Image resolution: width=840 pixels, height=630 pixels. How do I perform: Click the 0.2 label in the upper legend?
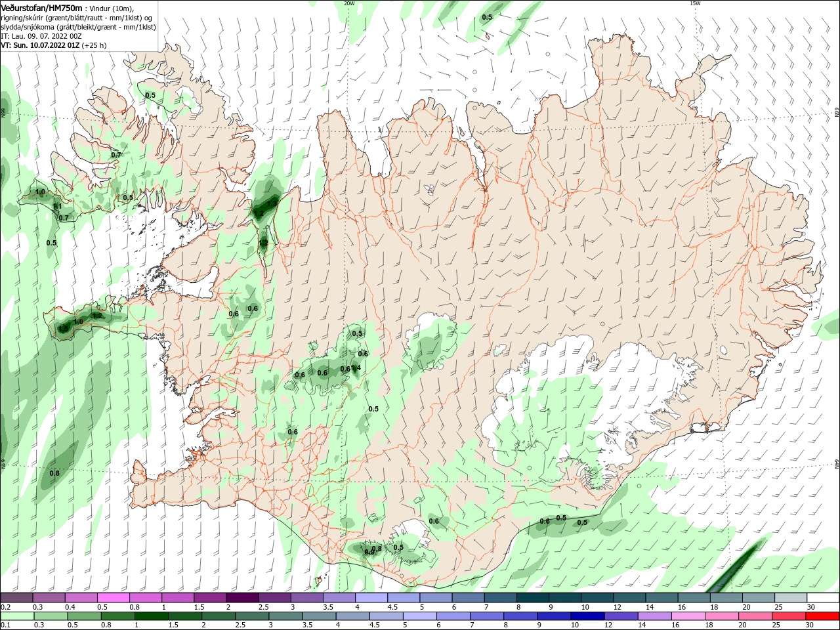6,607
